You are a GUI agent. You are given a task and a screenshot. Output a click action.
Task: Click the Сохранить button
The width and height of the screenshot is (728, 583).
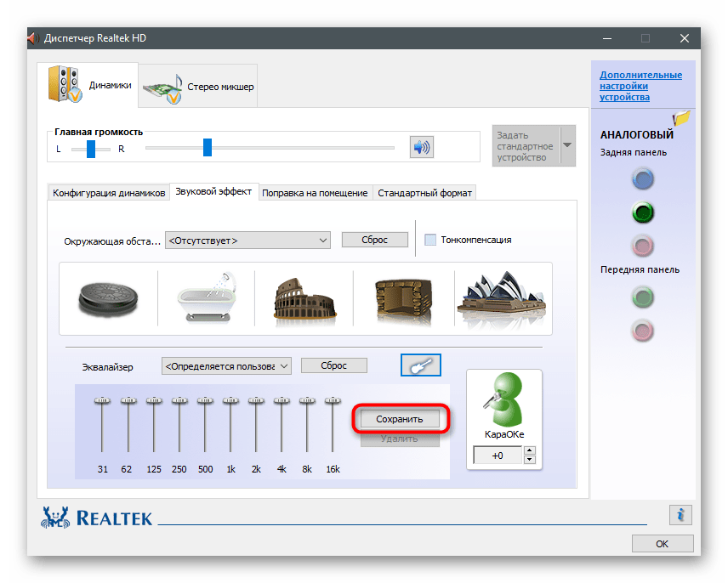[400, 419]
